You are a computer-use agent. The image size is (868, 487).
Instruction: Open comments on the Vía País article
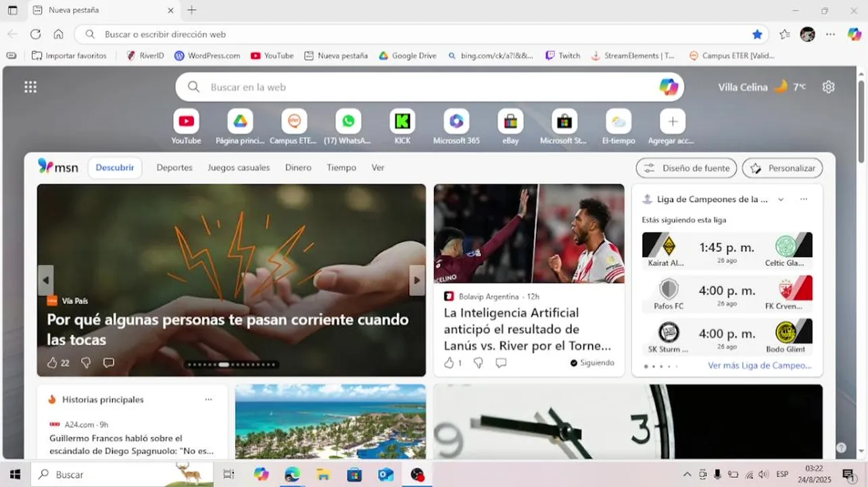(108, 363)
